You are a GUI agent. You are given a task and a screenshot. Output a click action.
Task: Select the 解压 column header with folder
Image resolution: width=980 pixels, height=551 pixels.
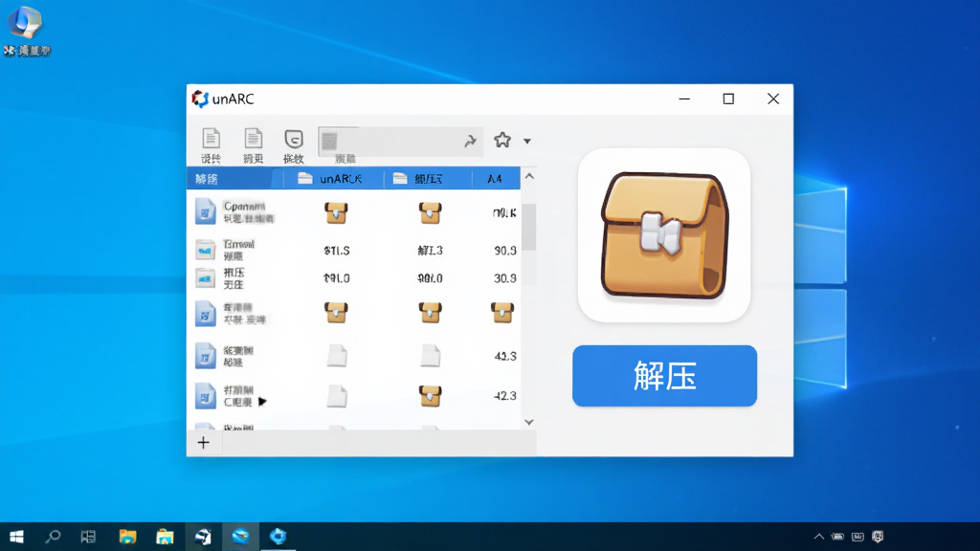click(426, 179)
